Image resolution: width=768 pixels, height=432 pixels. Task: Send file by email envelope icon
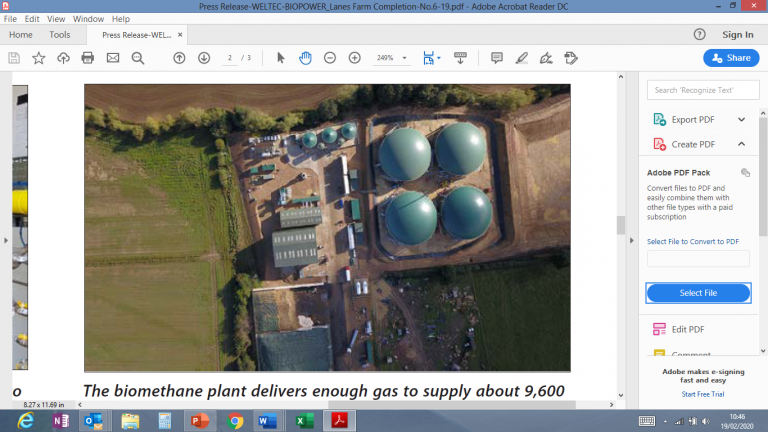click(x=112, y=58)
